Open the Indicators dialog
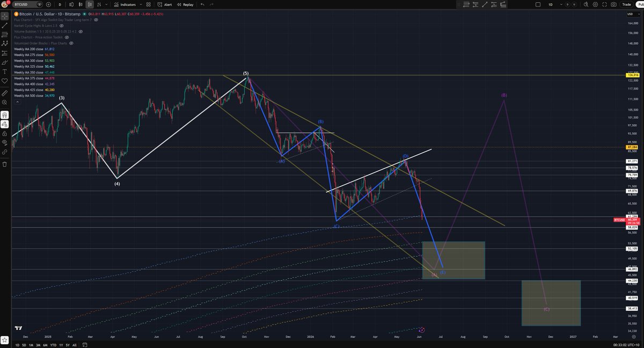 pyautogui.click(x=125, y=4)
